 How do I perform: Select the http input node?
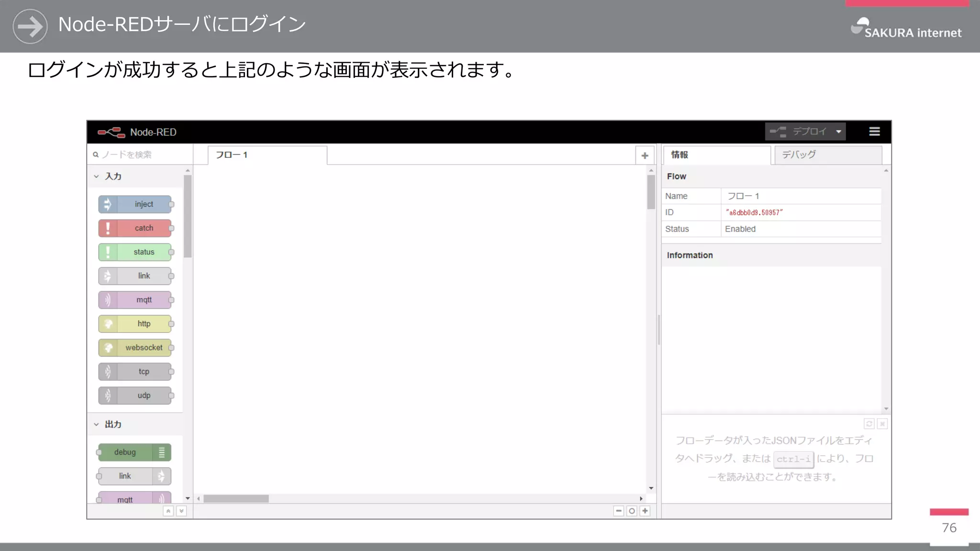point(135,324)
